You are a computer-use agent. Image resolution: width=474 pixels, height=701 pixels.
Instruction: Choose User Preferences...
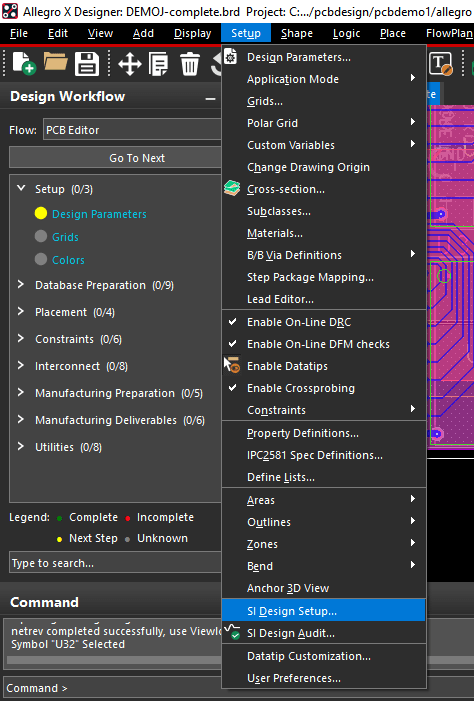click(324, 678)
